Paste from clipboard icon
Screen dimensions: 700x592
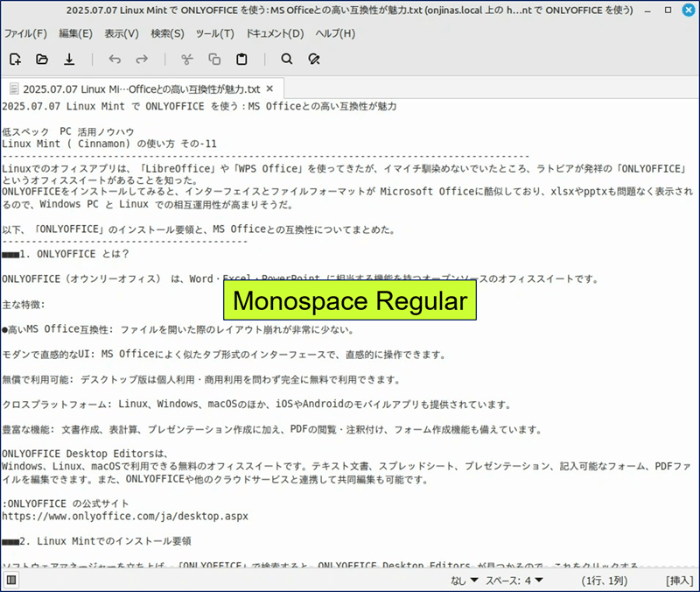tap(241, 59)
